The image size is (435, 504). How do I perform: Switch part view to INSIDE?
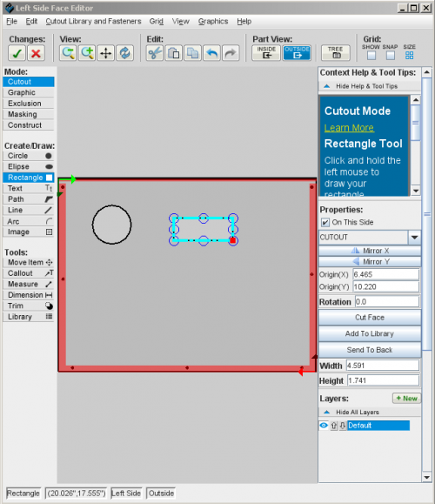(x=266, y=53)
